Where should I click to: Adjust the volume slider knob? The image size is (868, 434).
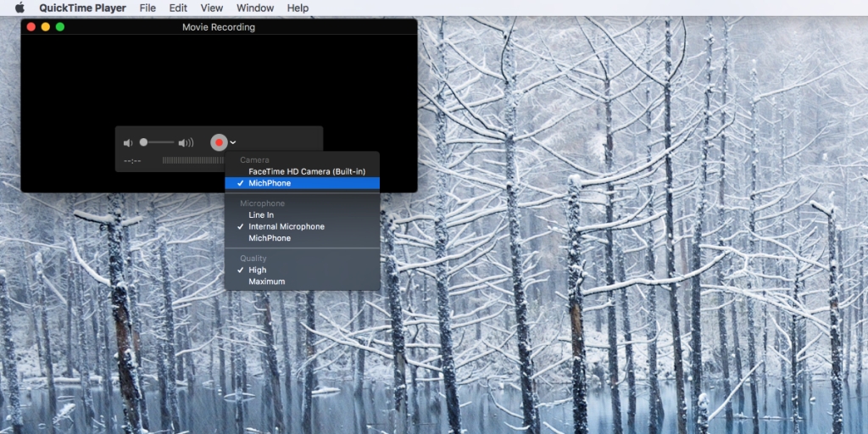pos(143,142)
